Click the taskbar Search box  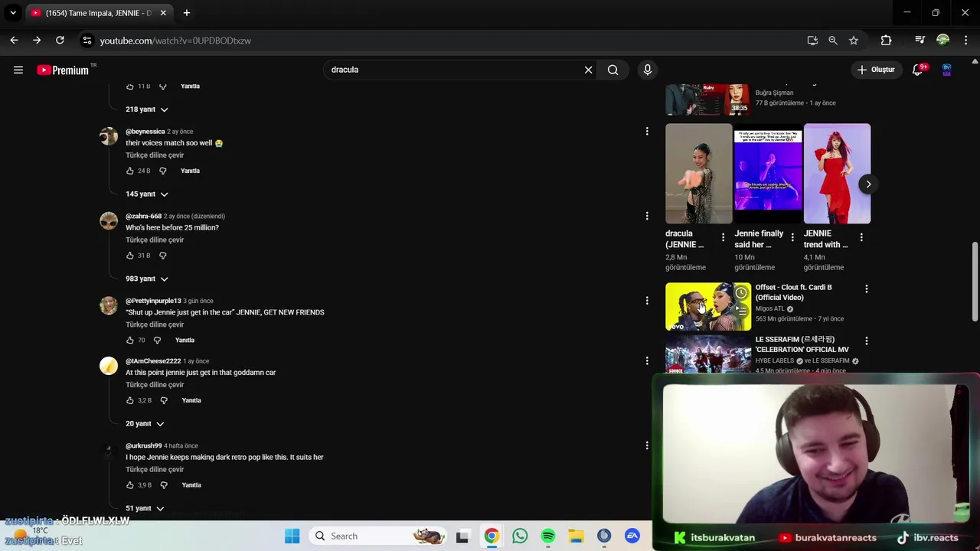tap(379, 536)
